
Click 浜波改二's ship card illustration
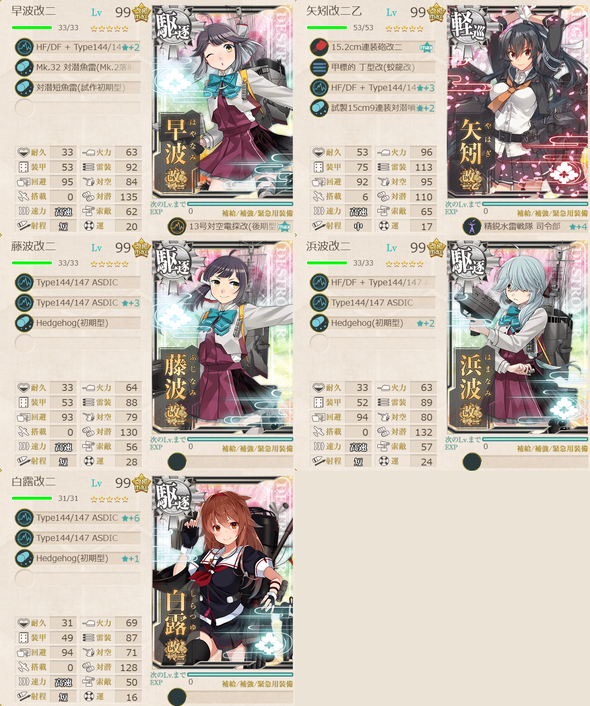click(x=518, y=338)
